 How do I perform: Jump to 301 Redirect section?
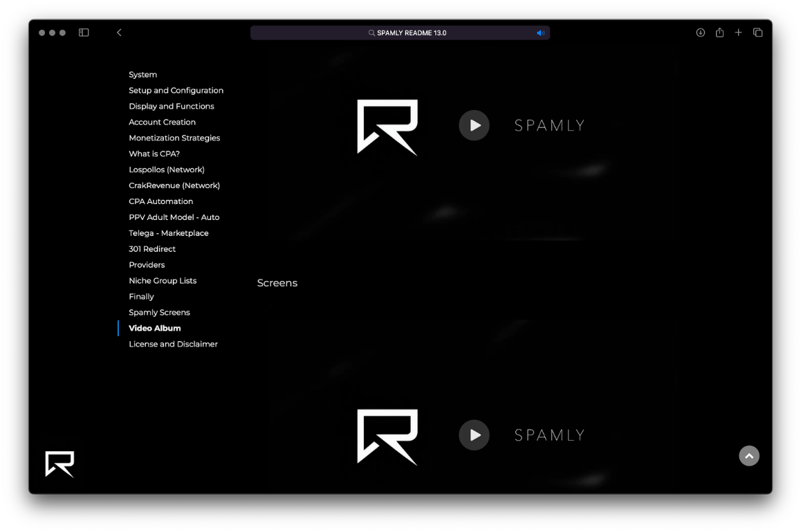click(x=152, y=249)
